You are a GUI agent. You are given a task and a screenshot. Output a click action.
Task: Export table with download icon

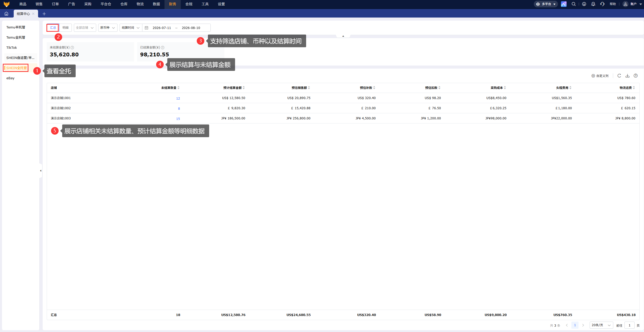pyautogui.click(x=628, y=76)
